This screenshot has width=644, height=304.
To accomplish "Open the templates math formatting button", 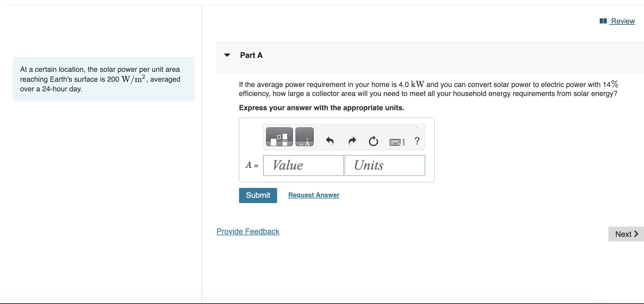I will tap(279, 137).
